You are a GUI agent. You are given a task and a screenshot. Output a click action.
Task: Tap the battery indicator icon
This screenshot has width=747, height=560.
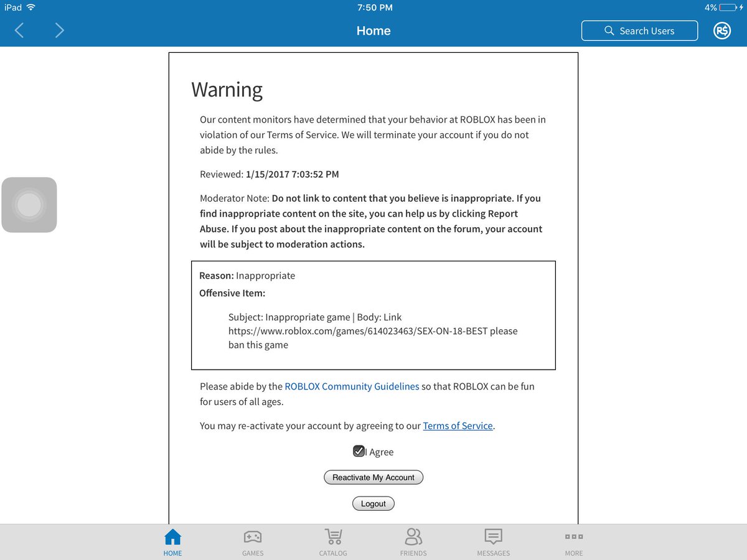pos(729,7)
